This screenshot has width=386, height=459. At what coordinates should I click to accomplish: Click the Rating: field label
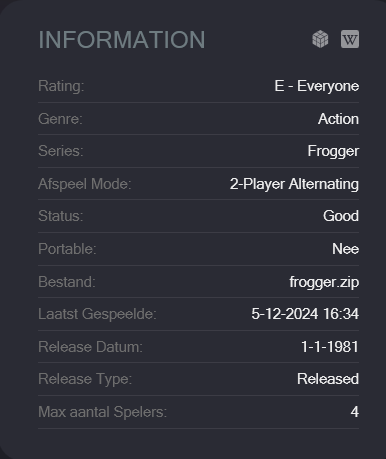61,86
